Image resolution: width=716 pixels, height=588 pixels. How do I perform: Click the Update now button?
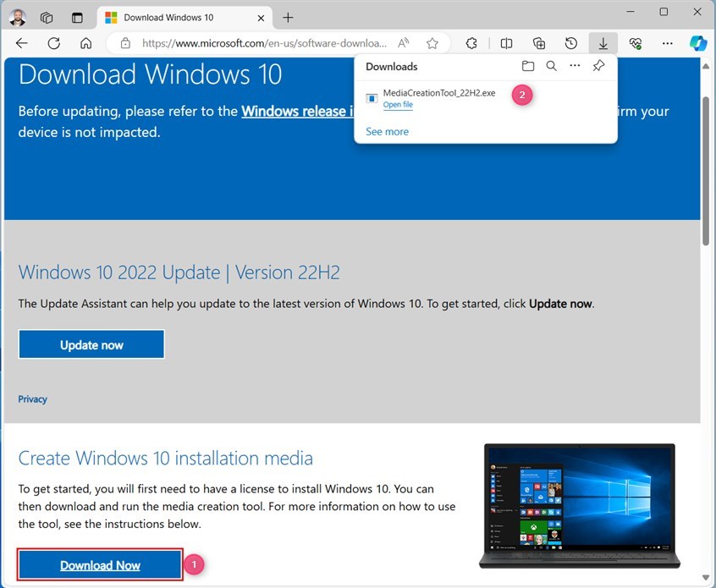(x=91, y=344)
